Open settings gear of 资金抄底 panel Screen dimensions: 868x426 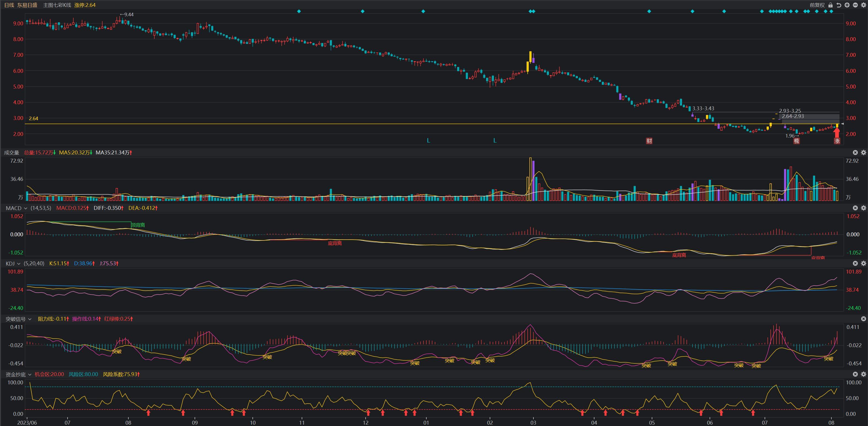[x=863, y=374]
